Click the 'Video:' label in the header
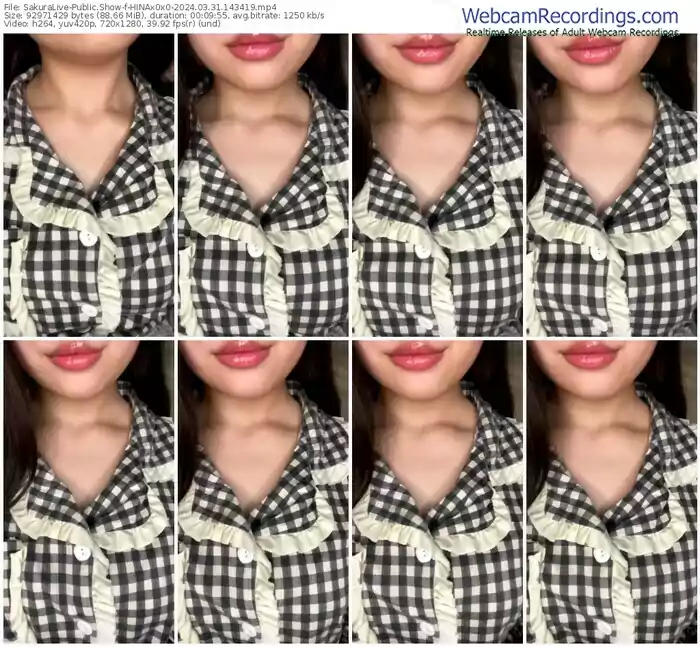 tap(16, 26)
